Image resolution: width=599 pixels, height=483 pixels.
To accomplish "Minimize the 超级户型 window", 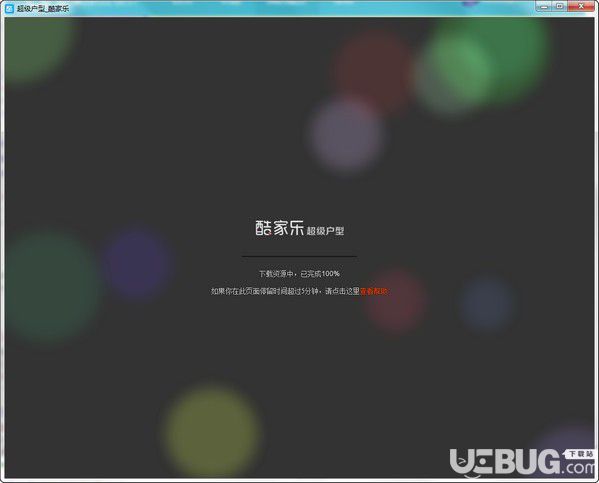I will click(x=545, y=6).
